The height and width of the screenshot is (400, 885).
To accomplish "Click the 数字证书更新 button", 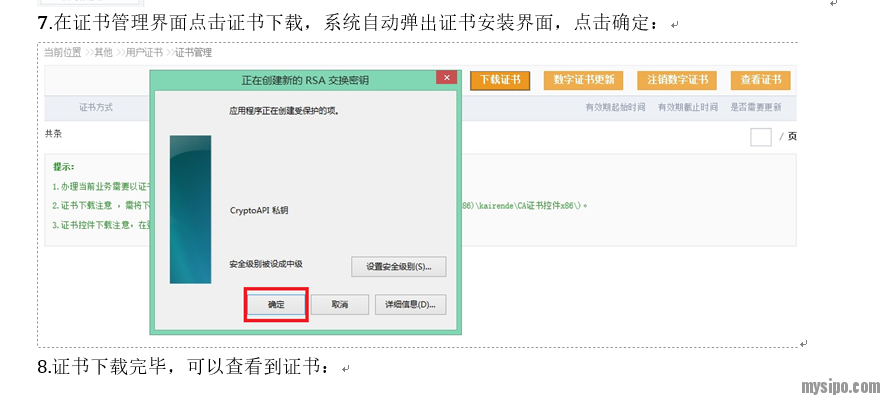I will coord(584,80).
